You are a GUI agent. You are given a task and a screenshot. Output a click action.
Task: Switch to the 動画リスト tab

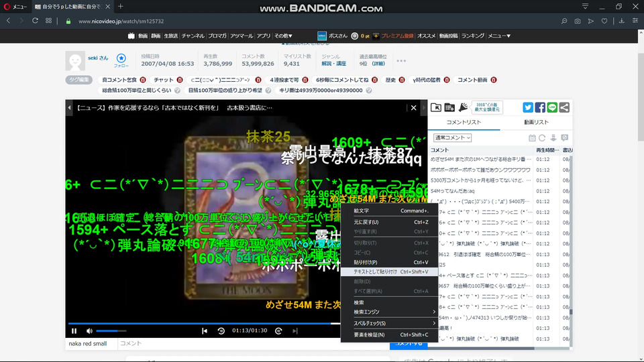(x=536, y=122)
